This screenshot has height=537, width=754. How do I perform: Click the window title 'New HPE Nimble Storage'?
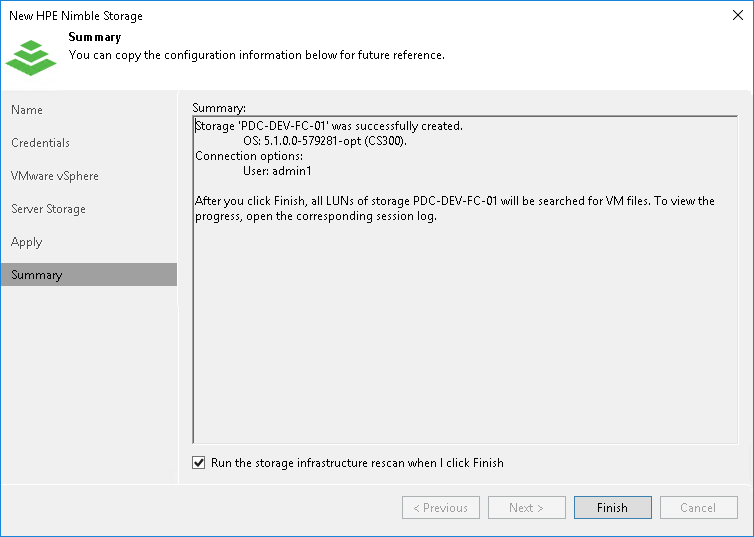[x=76, y=16]
